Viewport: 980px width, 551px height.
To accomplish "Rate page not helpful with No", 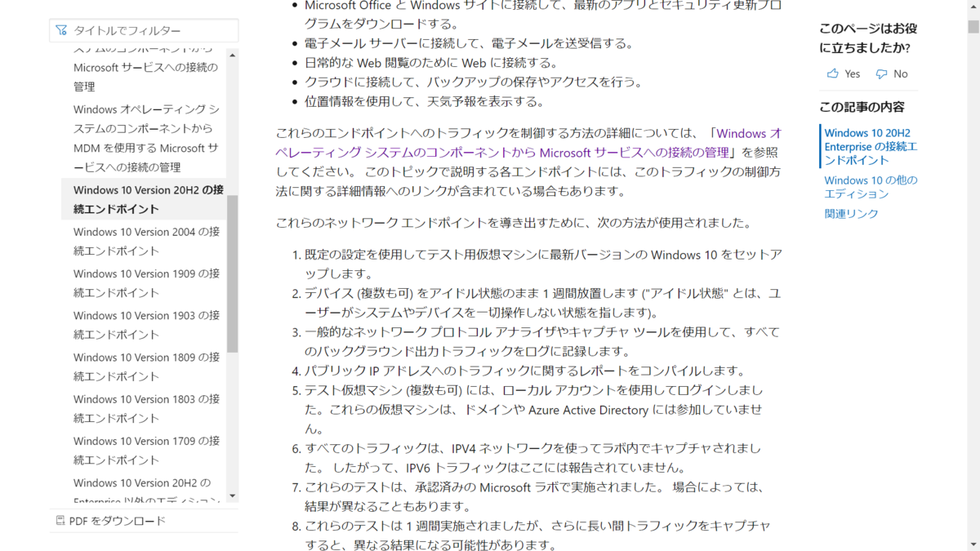I will pos(892,73).
